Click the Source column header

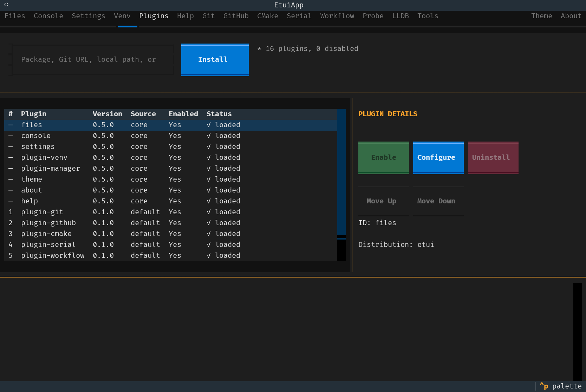pos(143,114)
